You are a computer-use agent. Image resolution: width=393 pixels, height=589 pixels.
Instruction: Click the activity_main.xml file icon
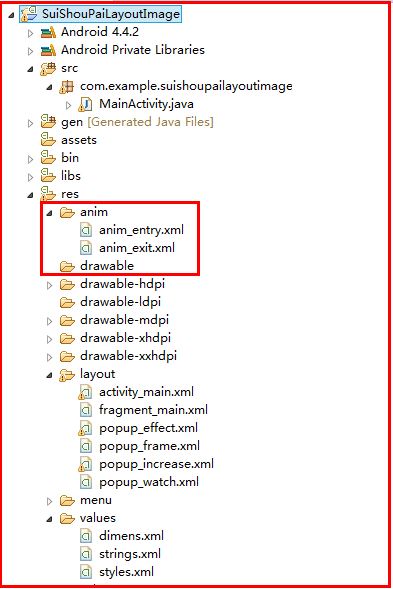click(x=85, y=393)
